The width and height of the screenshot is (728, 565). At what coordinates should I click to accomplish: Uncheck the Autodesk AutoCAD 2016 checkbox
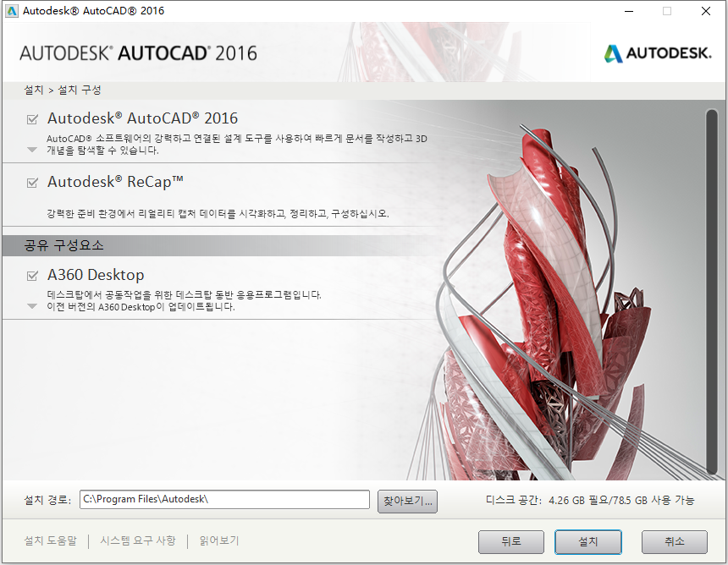coord(32,119)
